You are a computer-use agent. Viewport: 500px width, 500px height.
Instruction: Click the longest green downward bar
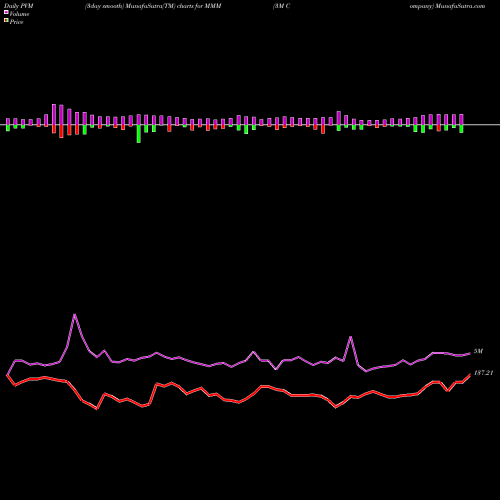139,134
